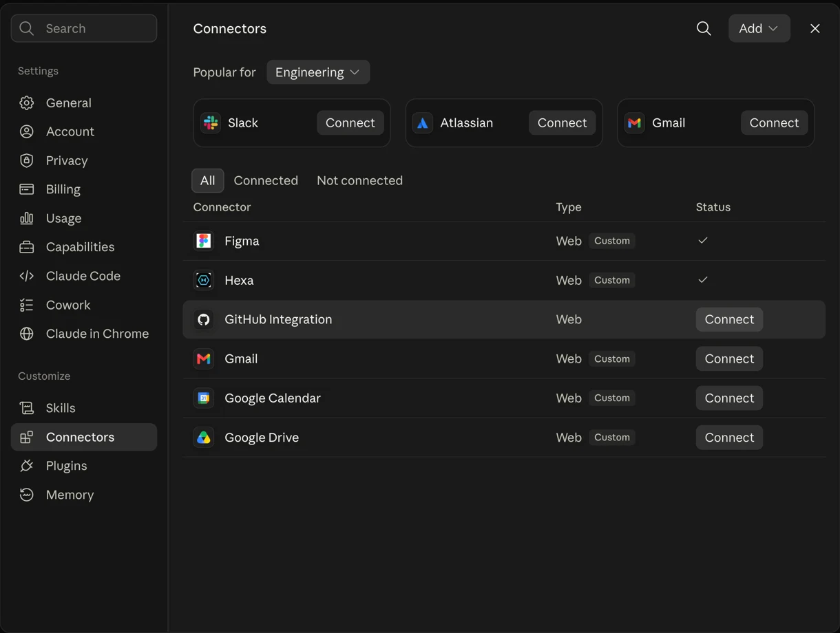Connect Gmail in the connector table

[x=729, y=358]
